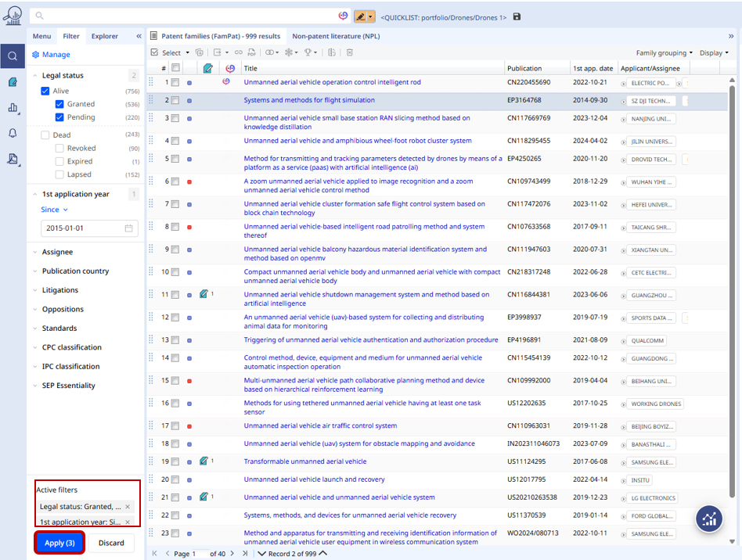Image resolution: width=742 pixels, height=560 pixels.
Task: Uncheck the Granted legal status checkbox
Action: [x=59, y=104]
